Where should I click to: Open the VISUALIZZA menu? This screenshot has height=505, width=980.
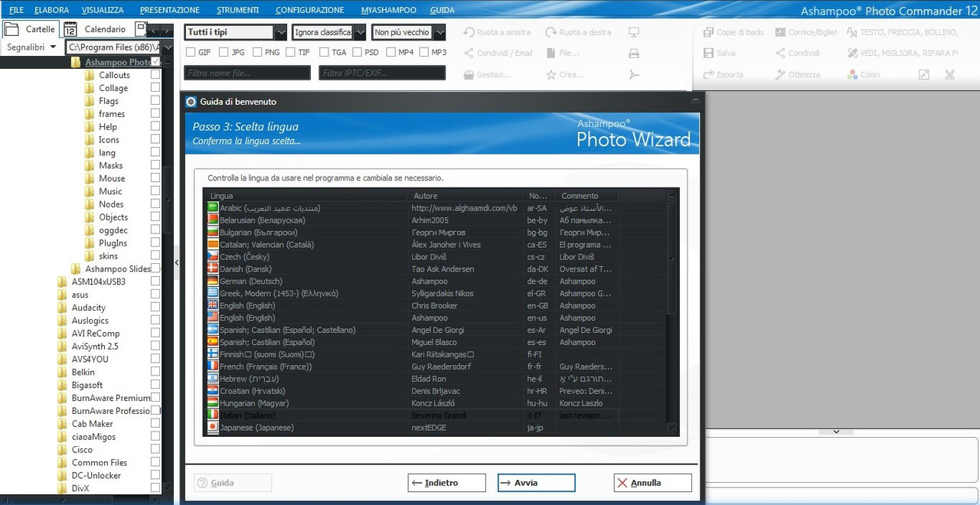pyautogui.click(x=103, y=10)
